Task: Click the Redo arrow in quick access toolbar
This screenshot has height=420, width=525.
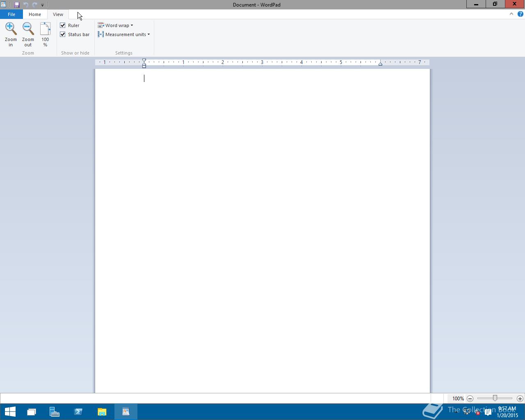Action: point(34,5)
